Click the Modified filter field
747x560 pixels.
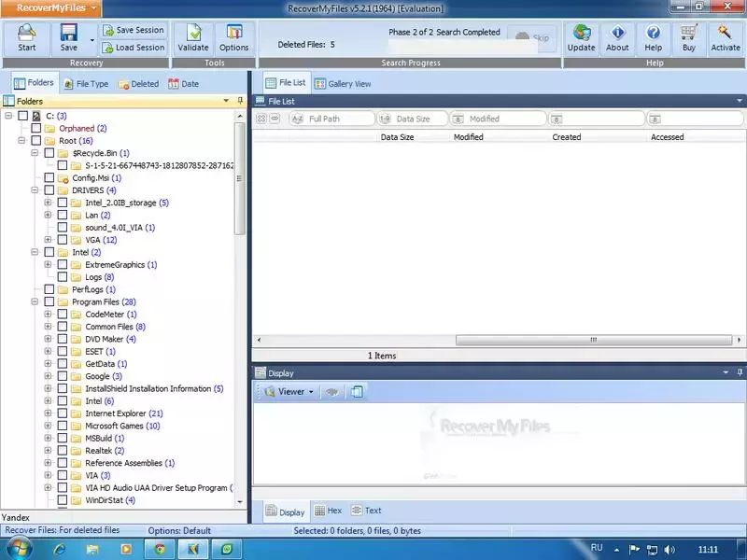(499, 119)
